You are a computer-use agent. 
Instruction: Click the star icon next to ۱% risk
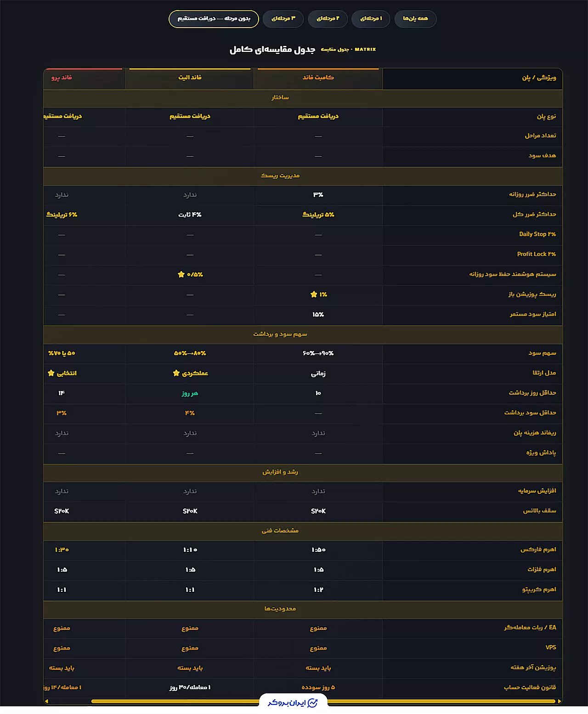(x=314, y=295)
